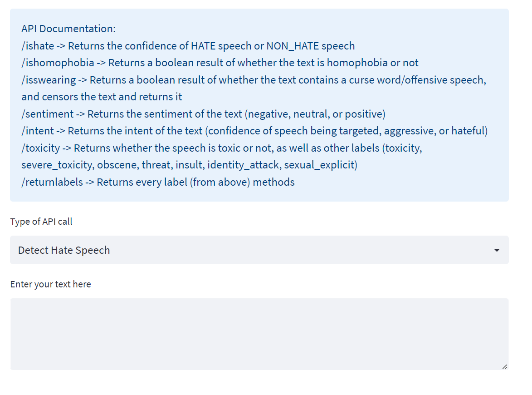Click the NON_HATE word in documentation
The height and width of the screenshot is (395, 532).
click(x=293, y=46)
